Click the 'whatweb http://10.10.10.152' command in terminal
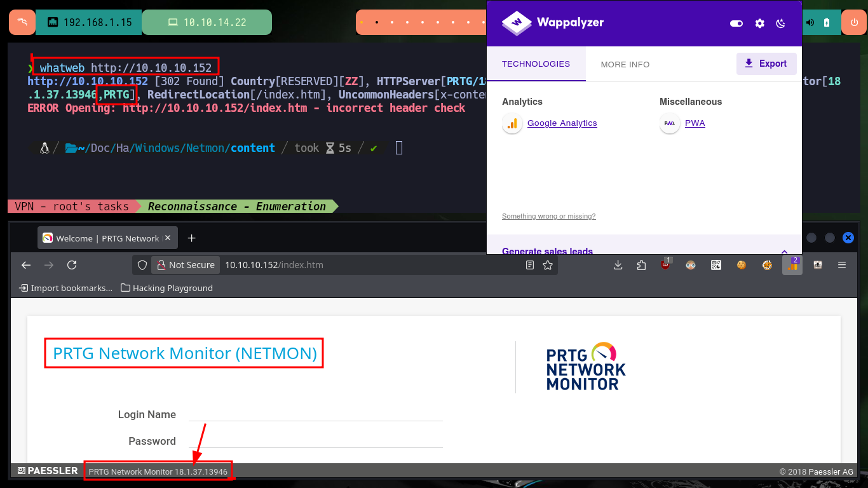This screenshot has width=868, height=488. point(125,67)
